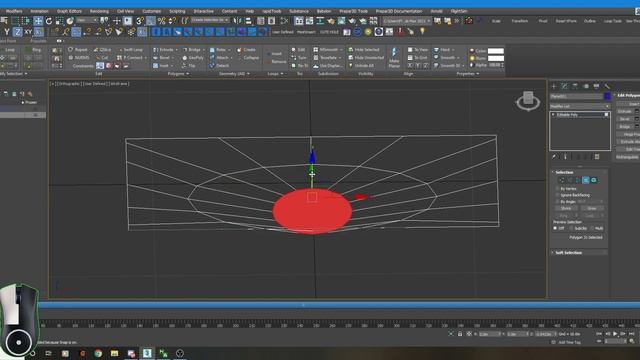
Task: Click the object name field
Action: (576, 97)
